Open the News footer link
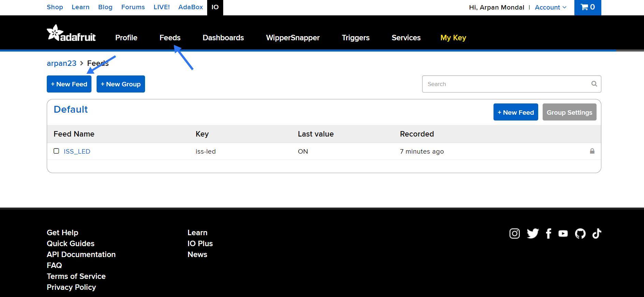Image resolution: width=644 pixels, height=297 pixels. pos(198,254)
